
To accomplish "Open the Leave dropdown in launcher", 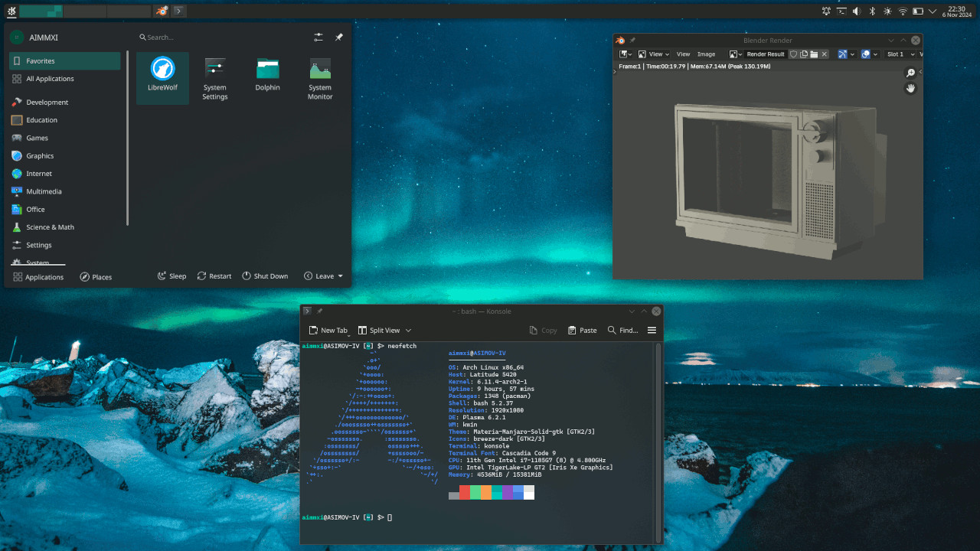I will point(324,276).
